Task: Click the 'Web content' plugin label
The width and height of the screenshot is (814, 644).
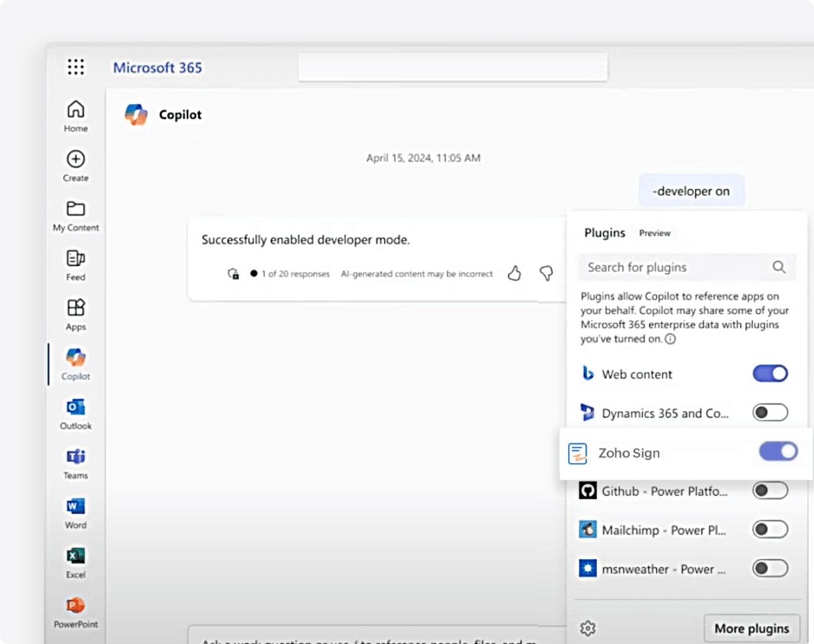Action: click(x=637, y=374)
